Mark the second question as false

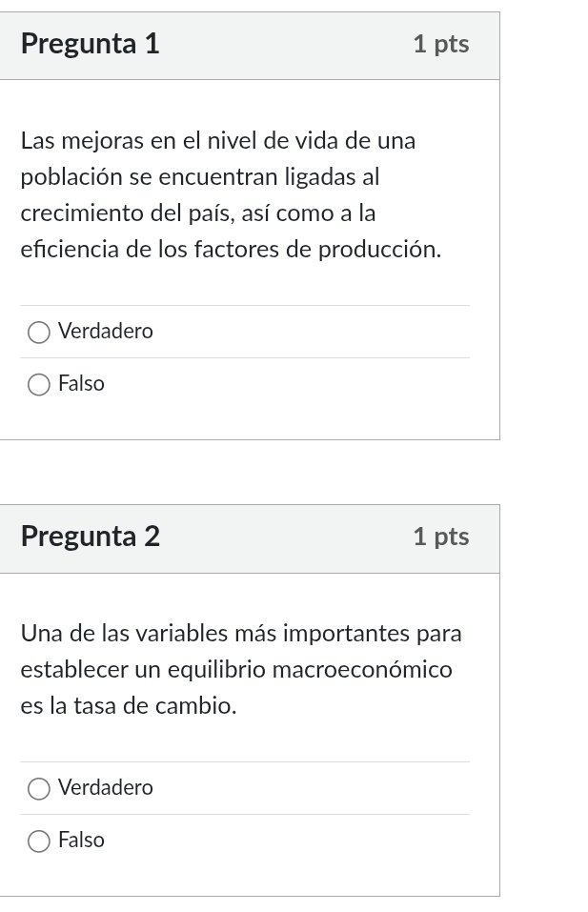tap(38, 841)
